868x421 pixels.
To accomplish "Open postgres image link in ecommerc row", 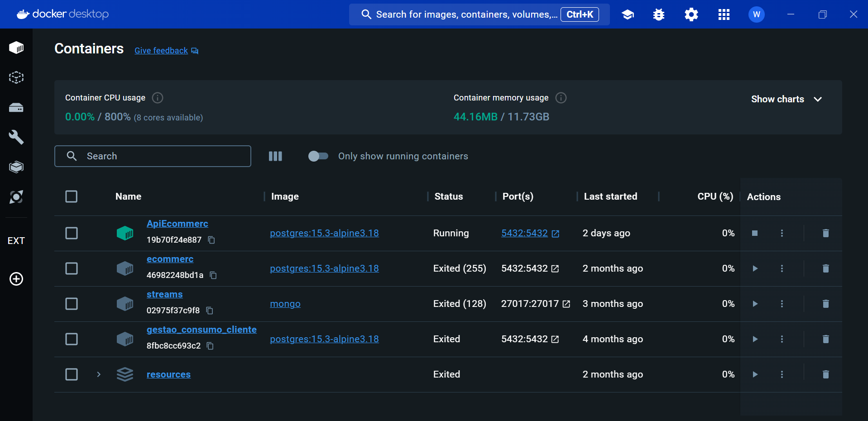I will tap(324, 268).
